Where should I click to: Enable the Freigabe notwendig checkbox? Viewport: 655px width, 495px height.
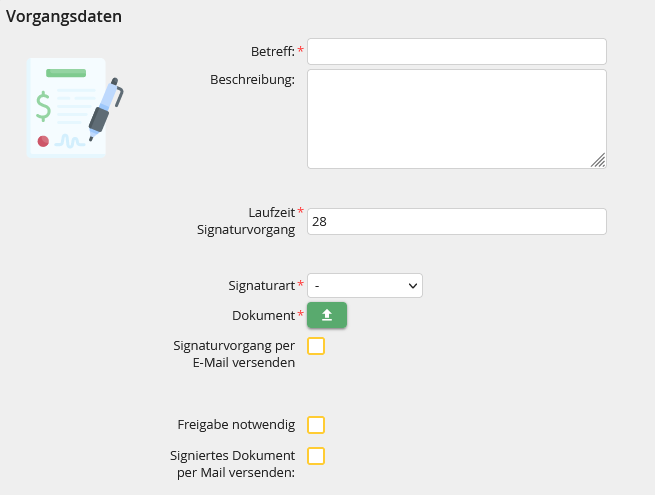click(316, 425)
